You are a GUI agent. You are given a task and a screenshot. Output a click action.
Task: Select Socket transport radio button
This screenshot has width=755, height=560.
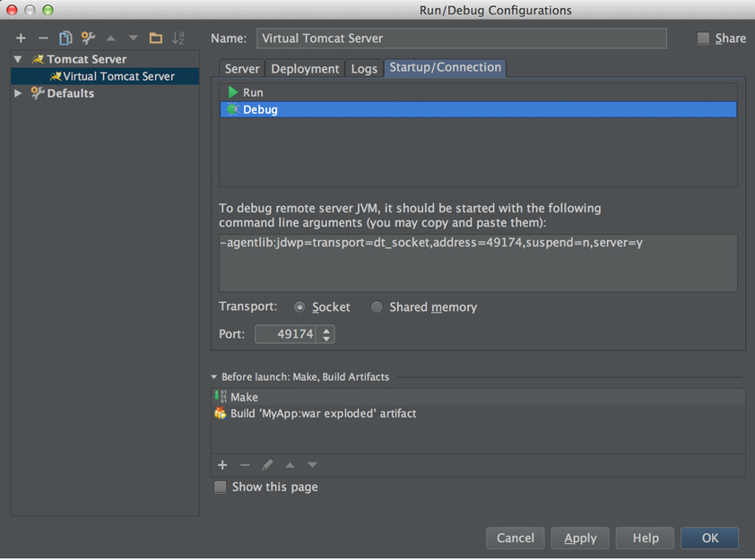click(299, 307)
